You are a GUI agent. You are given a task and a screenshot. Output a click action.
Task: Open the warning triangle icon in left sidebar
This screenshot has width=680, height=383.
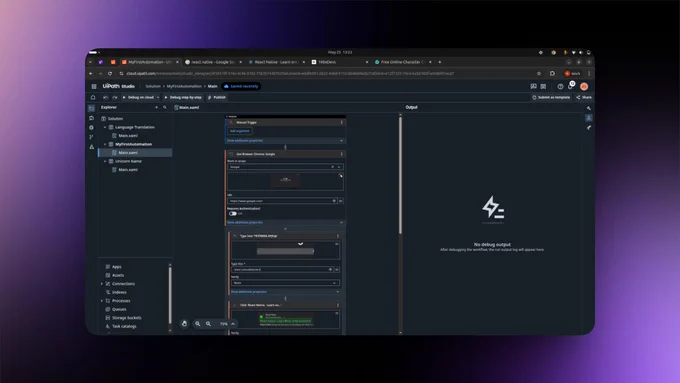pos(92,147)
